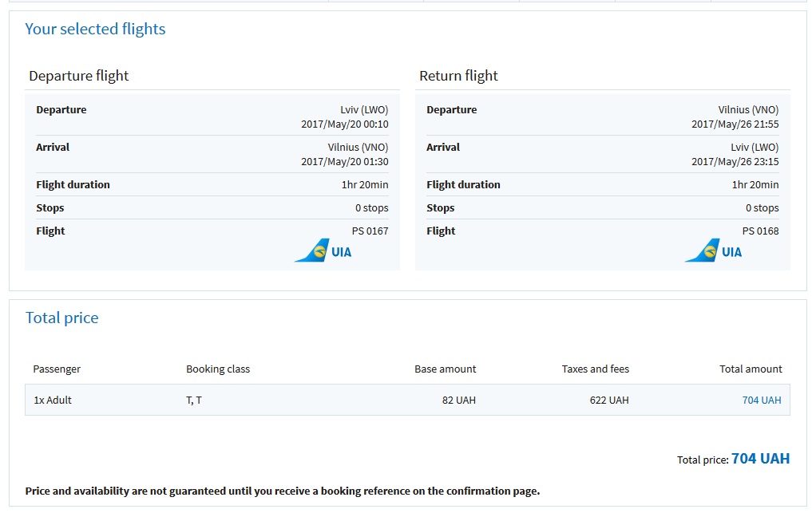Click the 'Booking class' column header
The height and width of the screenshot is (513, 812).
point(218,369)
